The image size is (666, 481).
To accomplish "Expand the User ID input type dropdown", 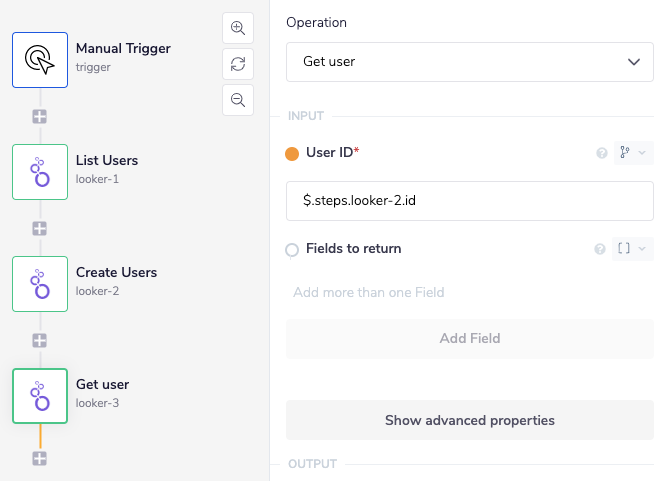I will (632, 153).
